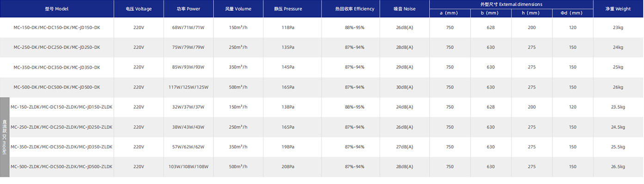This screenshot has width=644, height=184.
Task: Select the 热回收率 Efficiency column header
Action: point(355,9)
